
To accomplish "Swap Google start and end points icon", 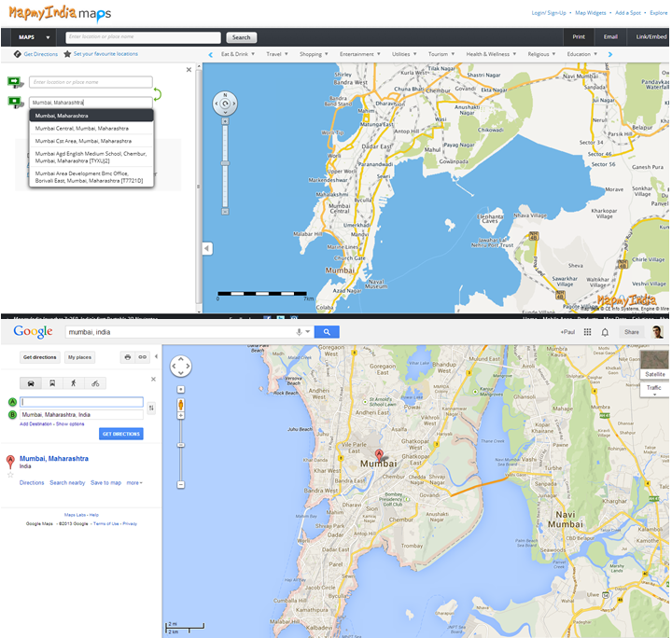I will 151,408.
